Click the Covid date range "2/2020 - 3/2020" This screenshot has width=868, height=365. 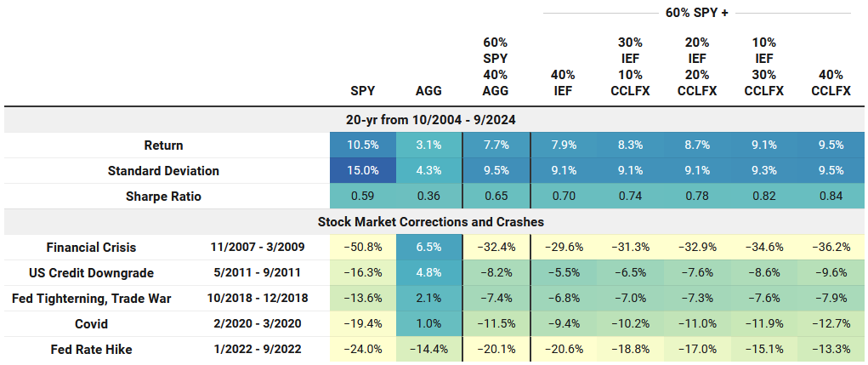coord(258,324)
